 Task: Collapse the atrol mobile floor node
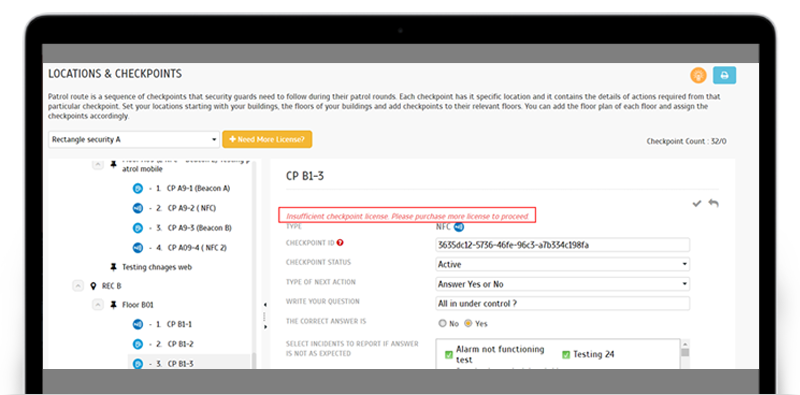coord(97,165)
